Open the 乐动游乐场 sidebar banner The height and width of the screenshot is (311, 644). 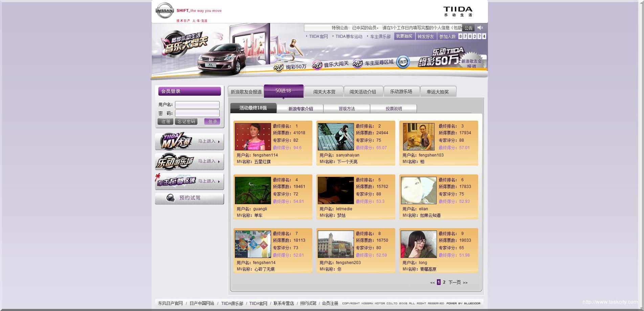190,161
